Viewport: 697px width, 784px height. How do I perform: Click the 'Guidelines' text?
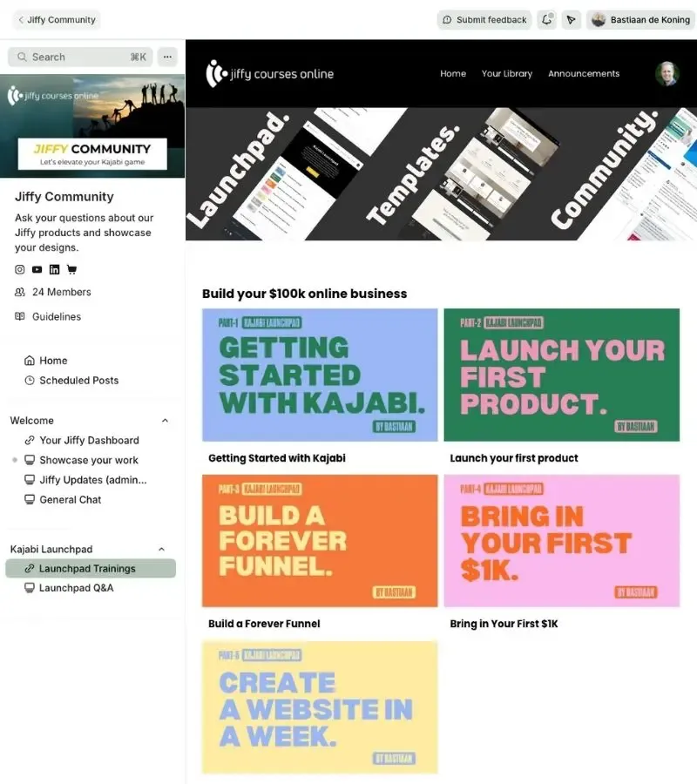[x=57, y=316]
